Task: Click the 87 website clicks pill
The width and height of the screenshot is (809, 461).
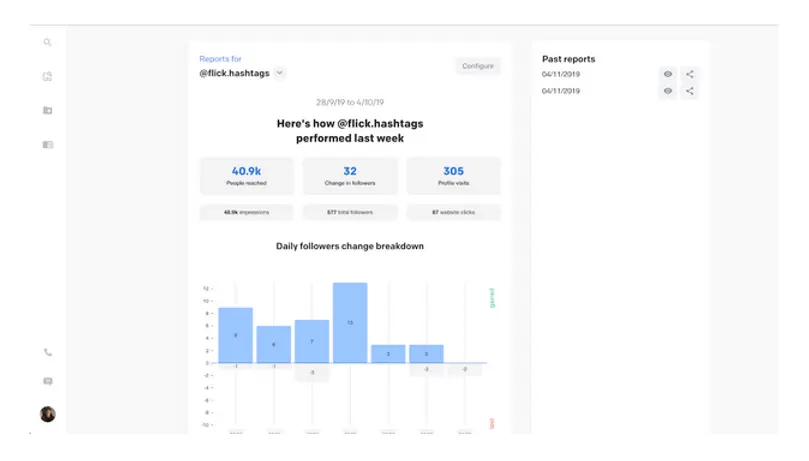Action: (454, 212)
